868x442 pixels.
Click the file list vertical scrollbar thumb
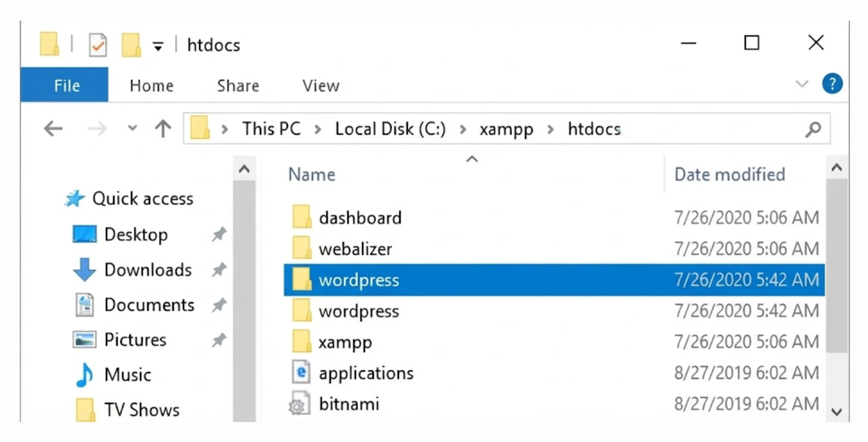[x=836, y=266]
